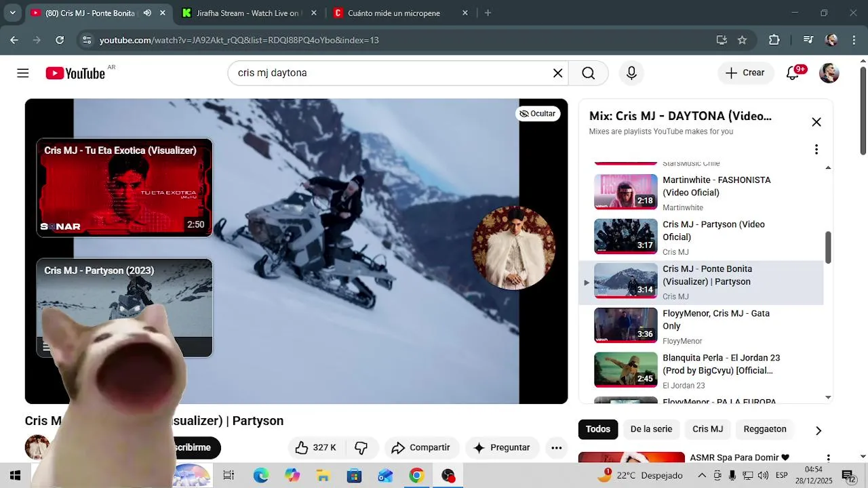The width and height of the screenshot is (868, 488).
Task: Show hidden system tray icons
Action: [702, 476]
